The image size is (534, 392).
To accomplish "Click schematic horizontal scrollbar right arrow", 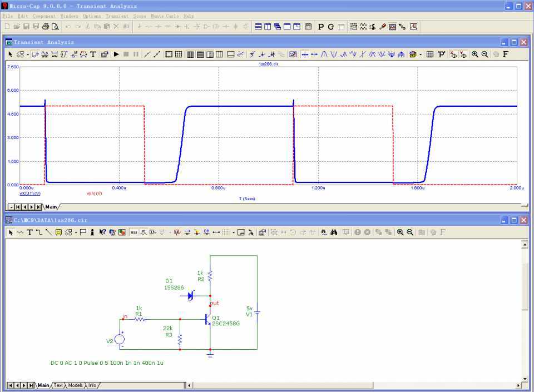I will click(x=518, y=385).
